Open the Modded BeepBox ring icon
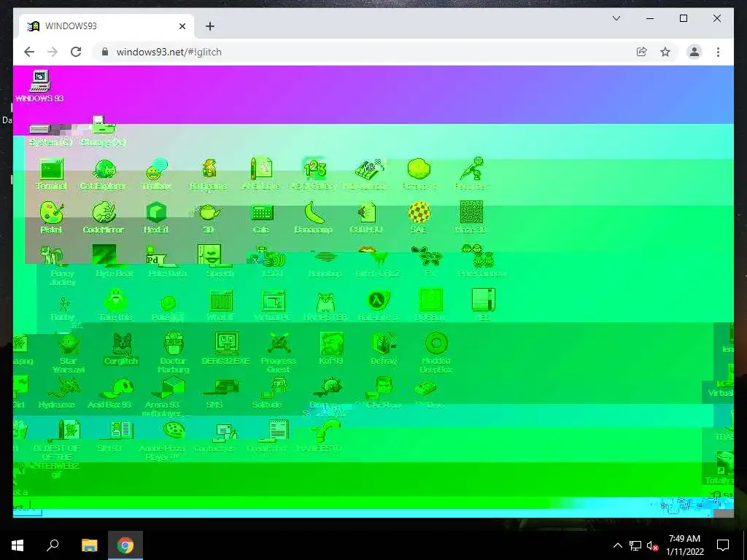This screenshot has width=747, height=560. click(x=436, y=344)
